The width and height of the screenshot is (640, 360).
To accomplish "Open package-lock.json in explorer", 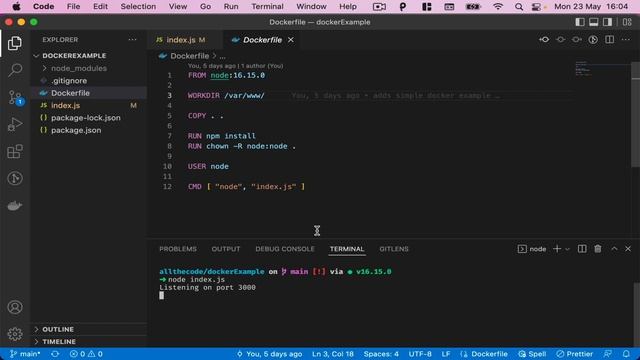I will pyautogui.click(x=86, y=118).
